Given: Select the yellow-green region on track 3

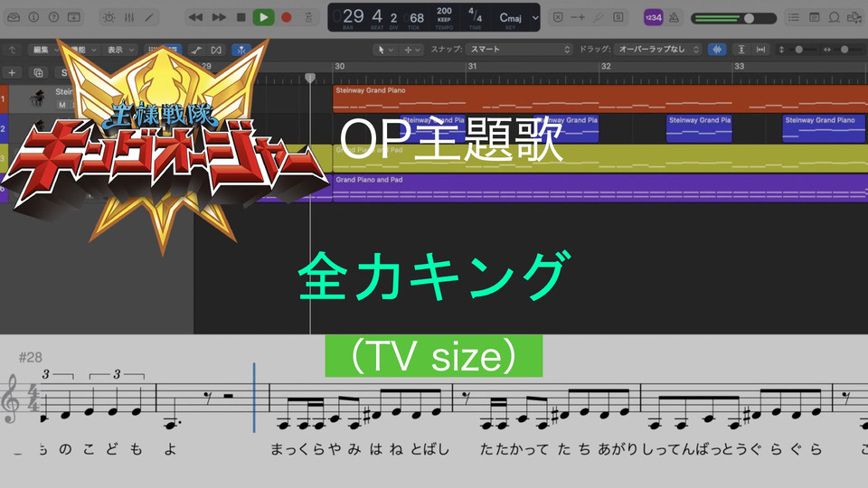Looking at the screenshot, I should tap(600, 158).
